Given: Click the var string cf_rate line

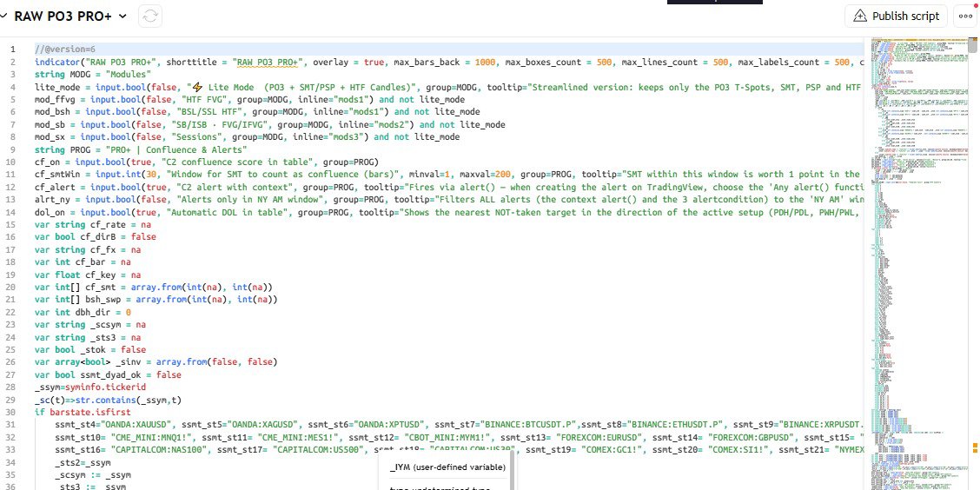Looking at the screenshot, I should tap(93, 224).
